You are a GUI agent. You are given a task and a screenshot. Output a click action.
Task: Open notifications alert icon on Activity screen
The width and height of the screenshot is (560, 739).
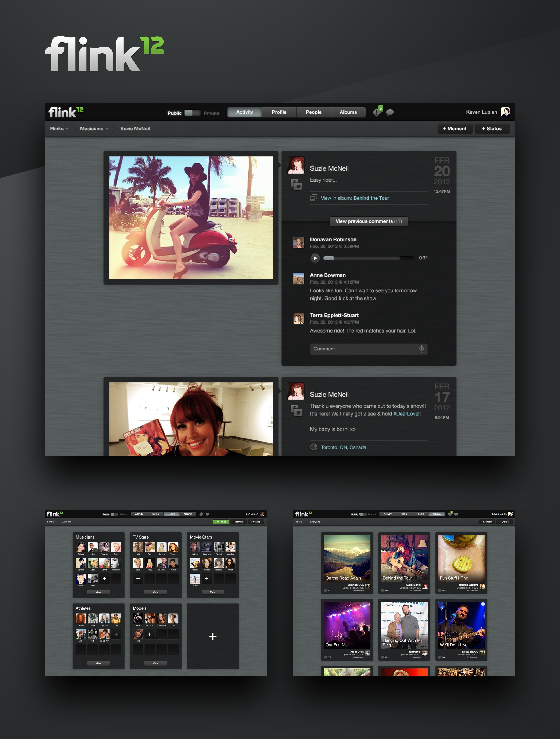pyautogui.click(x=377, y=112)
